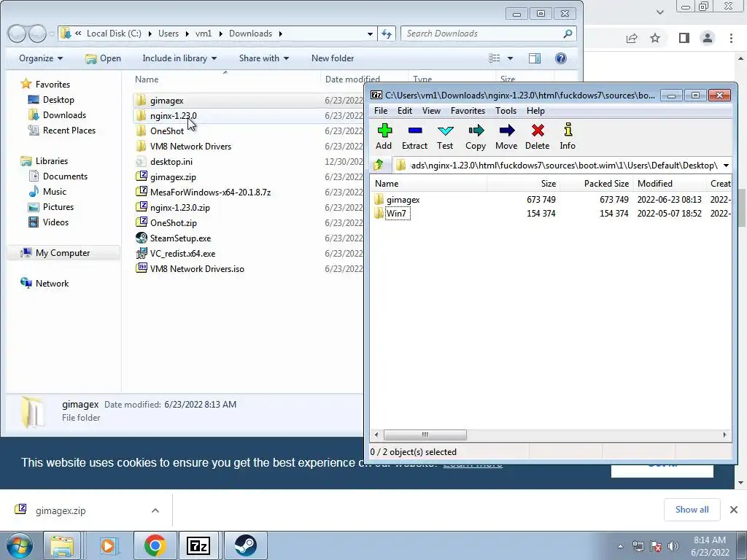The image size is (747, 560).
Task: Expand the view options dropdown arrow
Action: coord(510,58)
